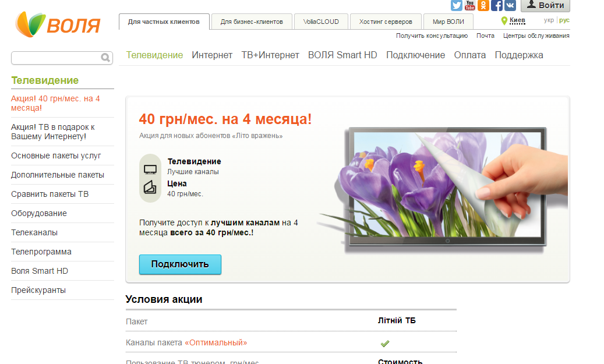The width and height of the screenshot is (604, 364).
Task: Open ВОЛЯ Smart HD menu item
Action: click(342, 55)
